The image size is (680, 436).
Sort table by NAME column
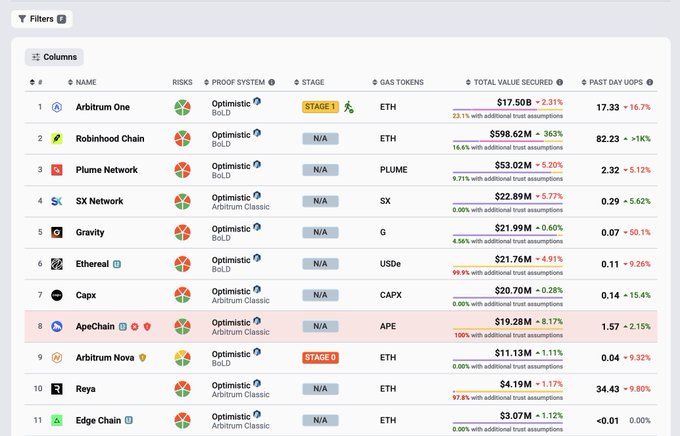coord(82,82)
